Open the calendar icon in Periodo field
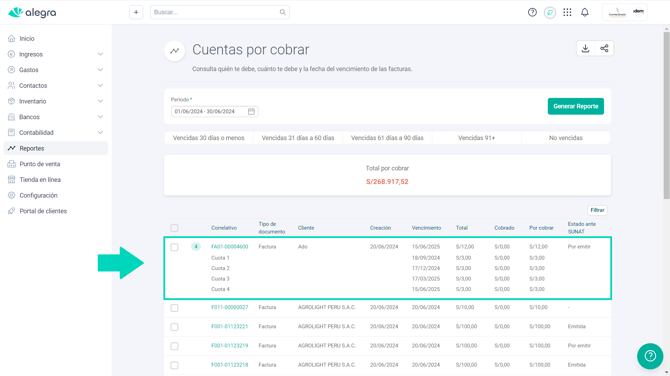670x376 pixels. tap(251, 112)
